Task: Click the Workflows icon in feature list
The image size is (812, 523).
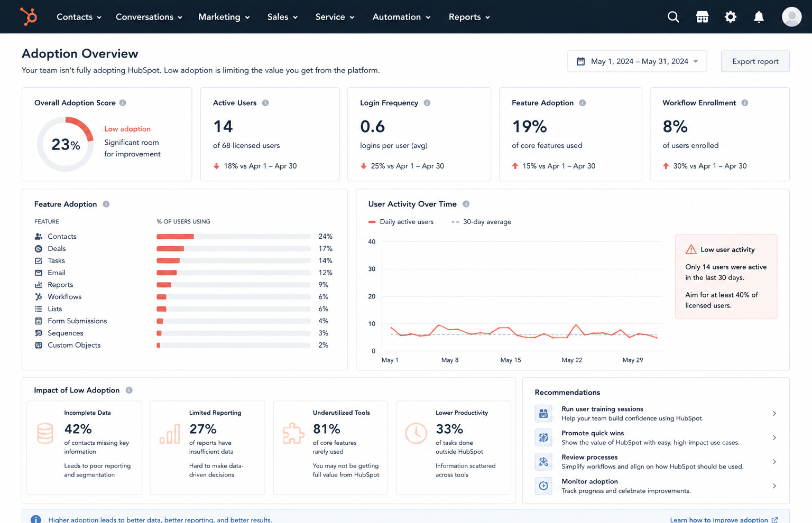Action: click(x=39, y=297)
